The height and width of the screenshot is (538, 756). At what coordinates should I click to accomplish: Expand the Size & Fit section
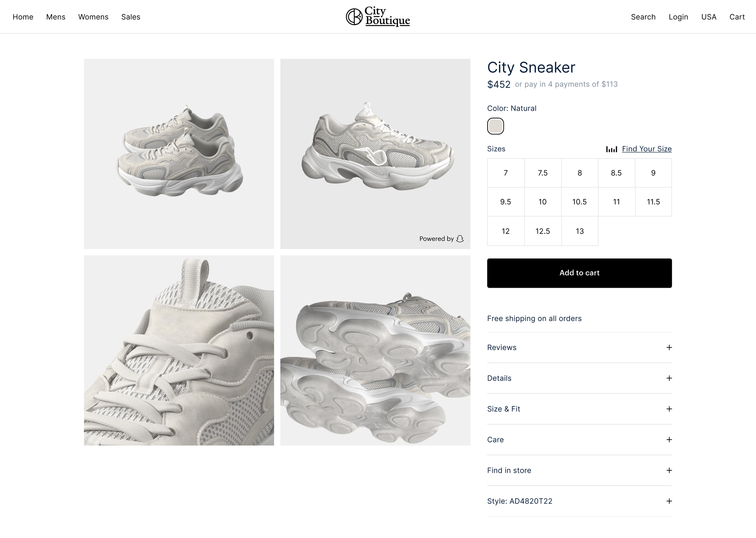[x=579, y=409]
